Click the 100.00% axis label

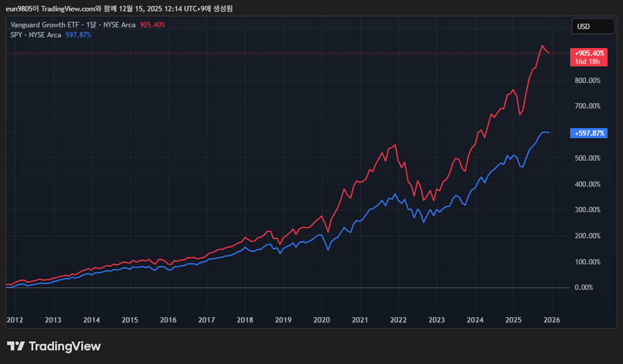(587, 262)
